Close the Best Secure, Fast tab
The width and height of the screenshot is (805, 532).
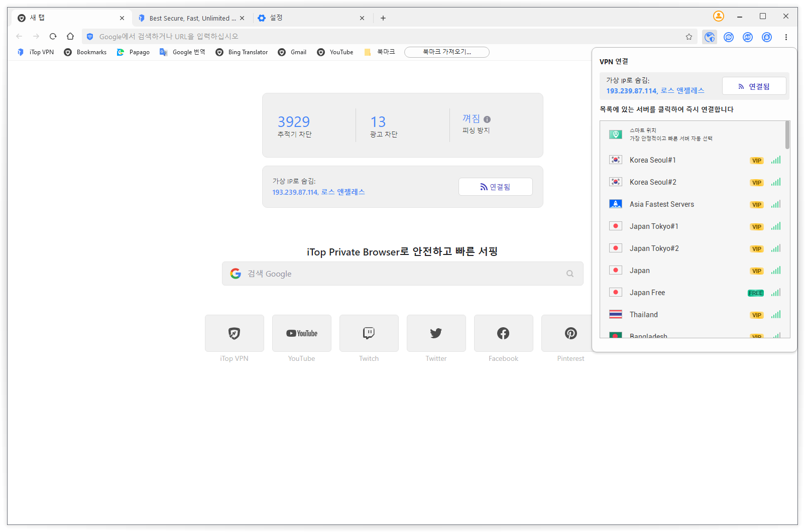pos(242,18)
